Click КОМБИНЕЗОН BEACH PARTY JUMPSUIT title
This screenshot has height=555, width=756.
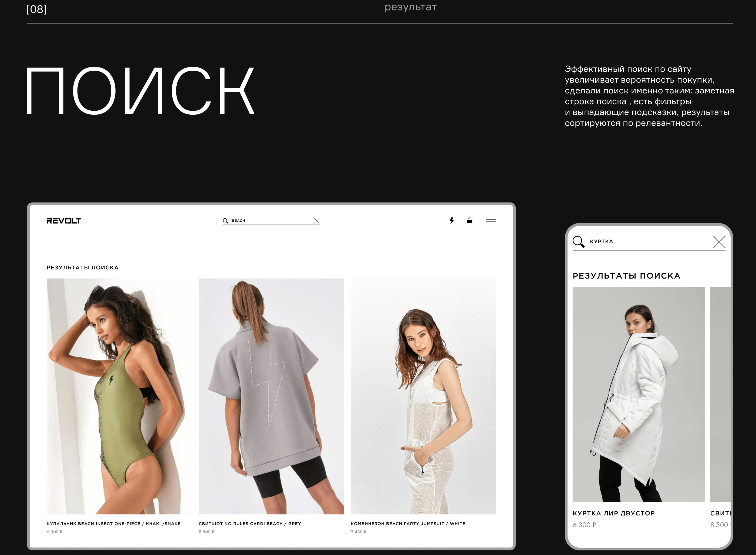click(x=408, y=523)
